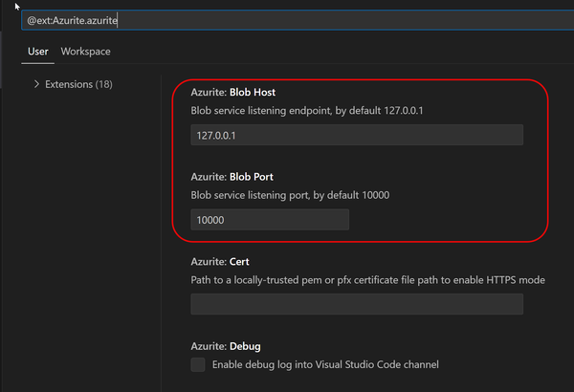
Task: Switch to the Workspace settings tab
Action: [x=85, y=51]
